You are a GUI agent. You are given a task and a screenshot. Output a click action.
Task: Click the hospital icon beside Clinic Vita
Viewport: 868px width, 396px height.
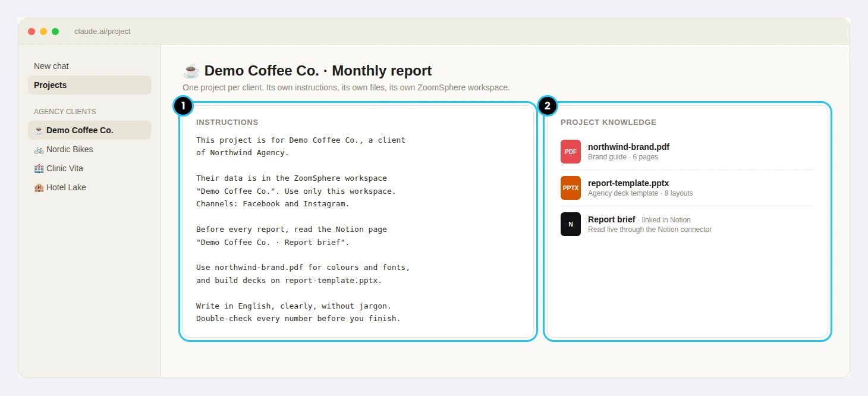click(39, 168)
